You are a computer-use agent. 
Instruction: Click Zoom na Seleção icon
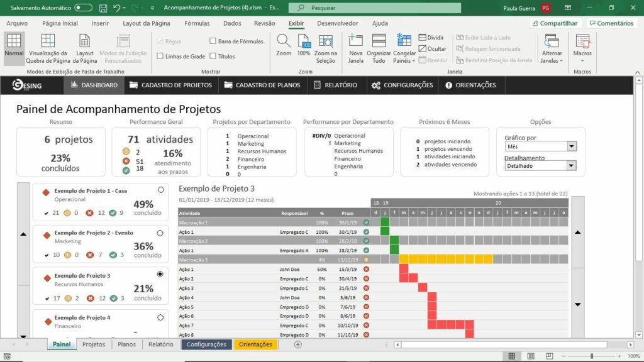326,41
